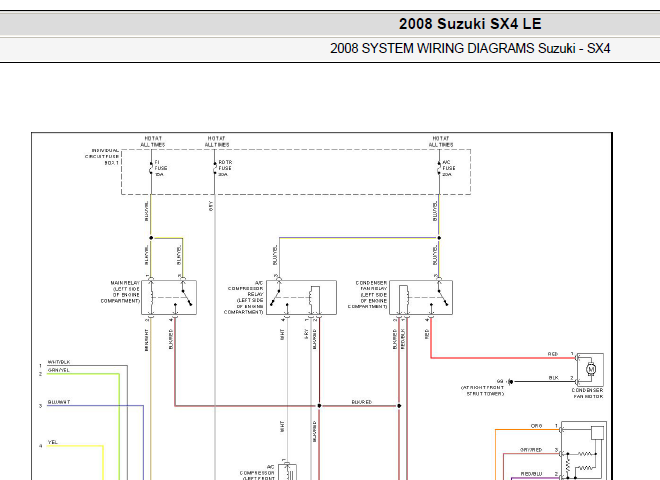Click the condenser fan motor M symbol
This screenshot has width=660, height=480.
591,369
